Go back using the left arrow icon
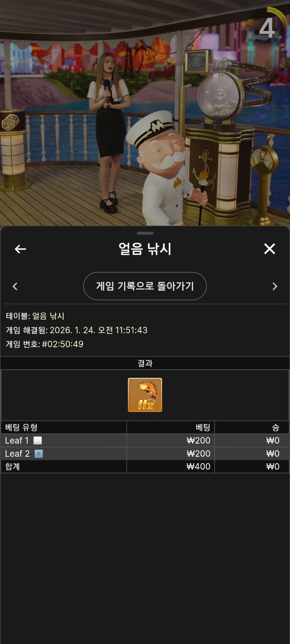 (20, 249)
